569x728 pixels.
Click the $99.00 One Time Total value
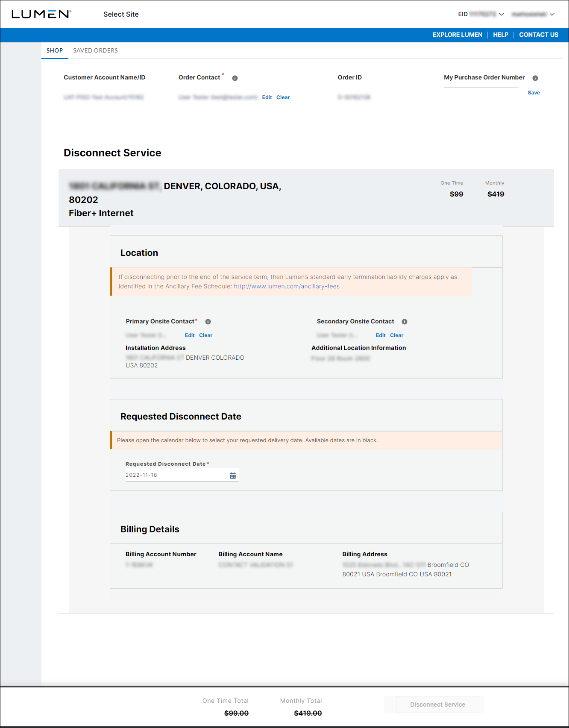(x=236, y=713)
